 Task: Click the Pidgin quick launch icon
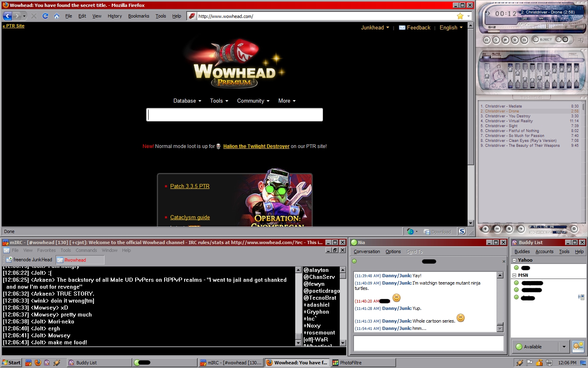tap(47, 363)
